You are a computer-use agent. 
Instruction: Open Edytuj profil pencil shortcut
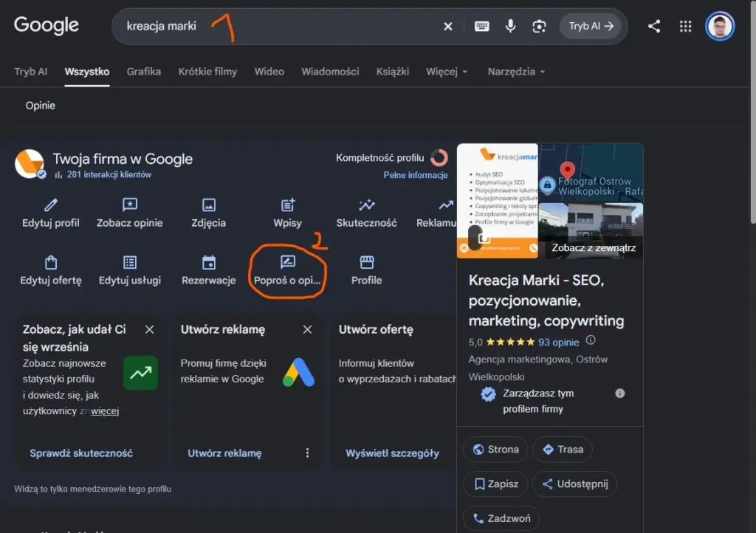tap(51, 213)
